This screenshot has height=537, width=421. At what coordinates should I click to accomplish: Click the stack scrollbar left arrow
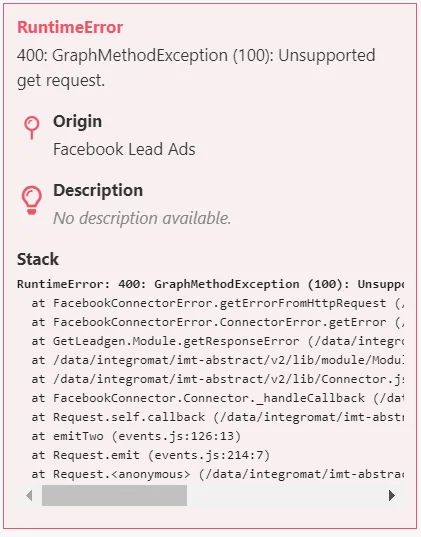point(29,495)
